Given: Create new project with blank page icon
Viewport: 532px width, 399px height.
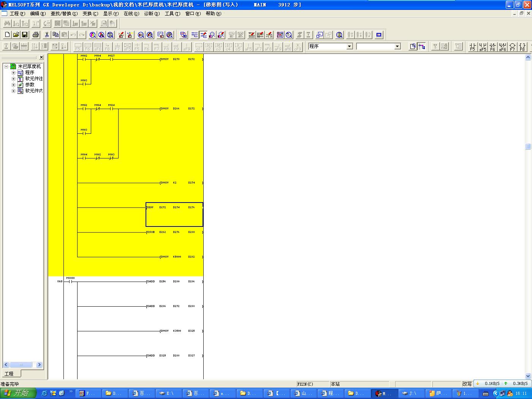Looking at the screenshot, I should 7,35.
